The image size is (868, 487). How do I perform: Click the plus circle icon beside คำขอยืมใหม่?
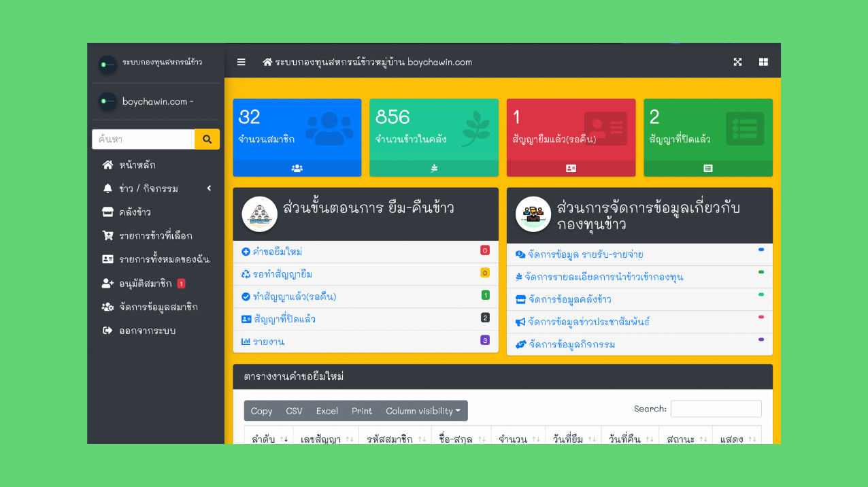[246, 252]
